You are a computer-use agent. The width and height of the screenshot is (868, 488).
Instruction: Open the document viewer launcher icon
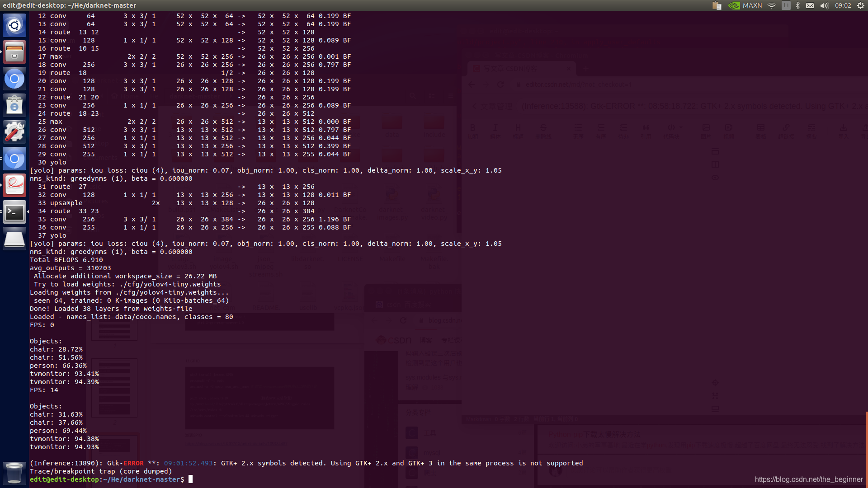tap(14, 185)
